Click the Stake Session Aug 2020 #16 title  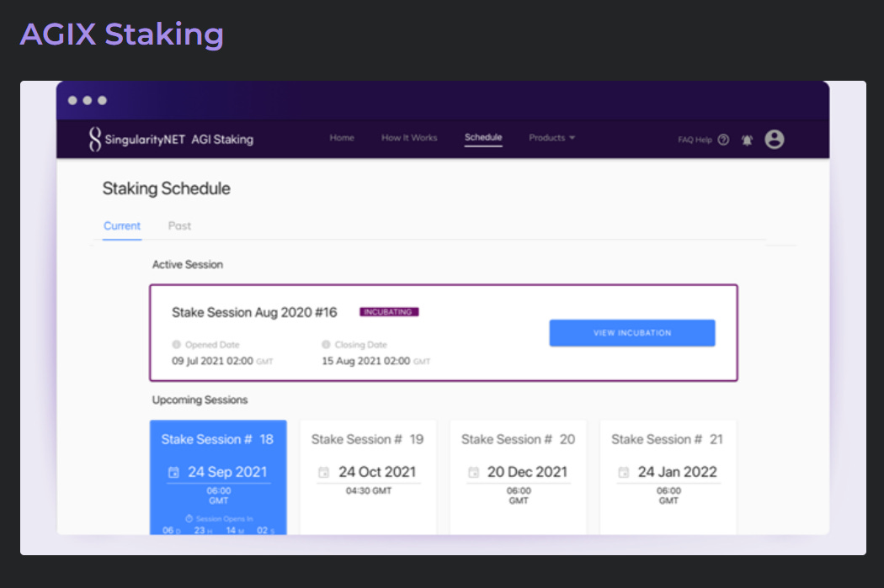tap(254, 313)
